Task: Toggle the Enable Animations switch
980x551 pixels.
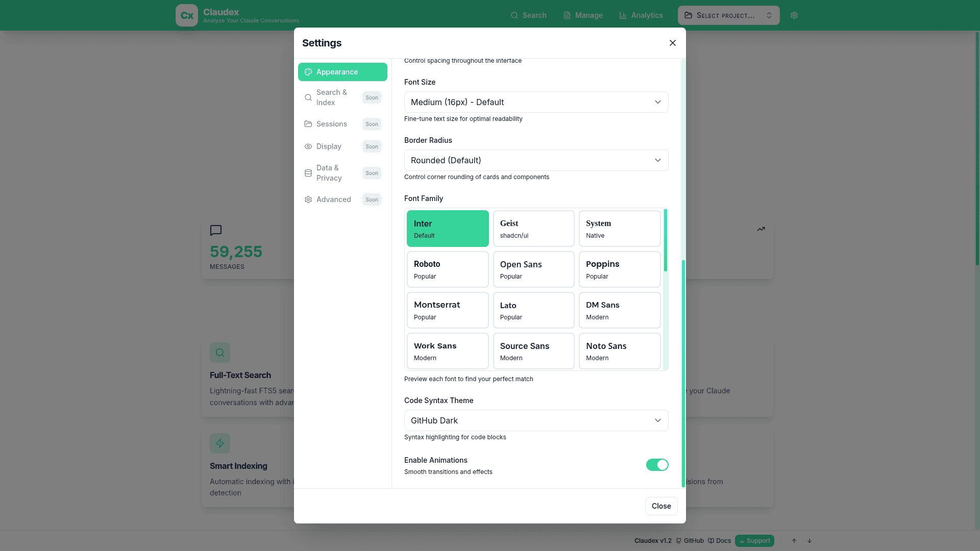Action: tap(657, 465)
